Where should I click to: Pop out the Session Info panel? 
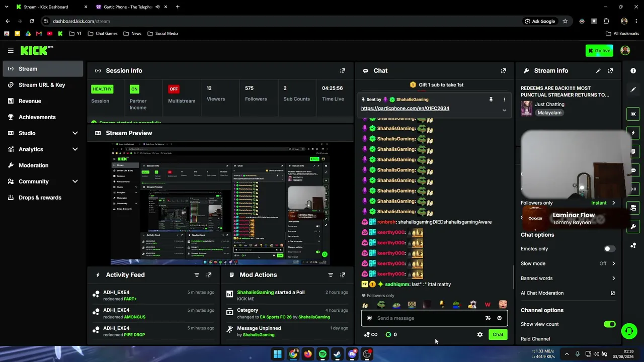click(x=343, y=71)
